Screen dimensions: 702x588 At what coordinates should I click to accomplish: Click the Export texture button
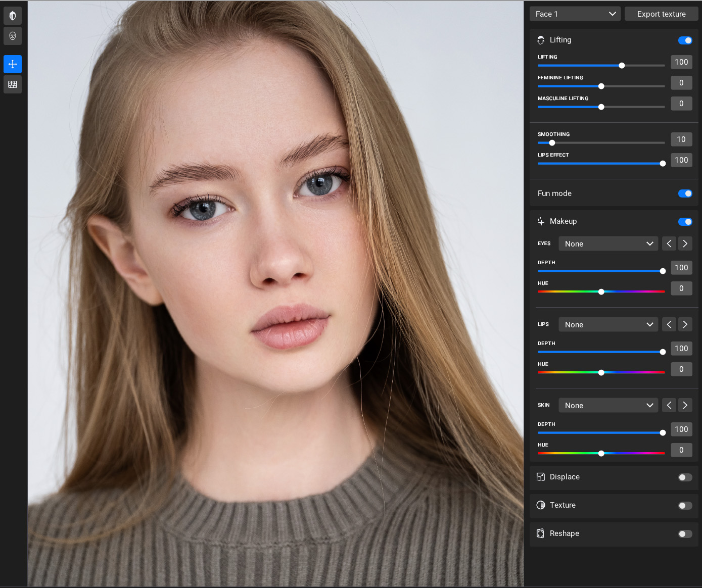pos(662,14)
